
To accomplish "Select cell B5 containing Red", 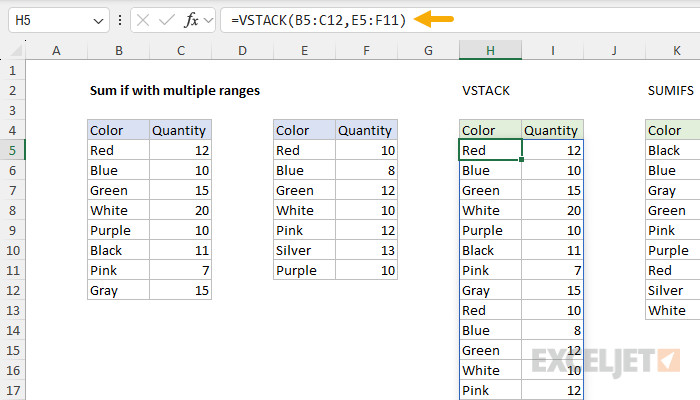I will pos(118,150).
